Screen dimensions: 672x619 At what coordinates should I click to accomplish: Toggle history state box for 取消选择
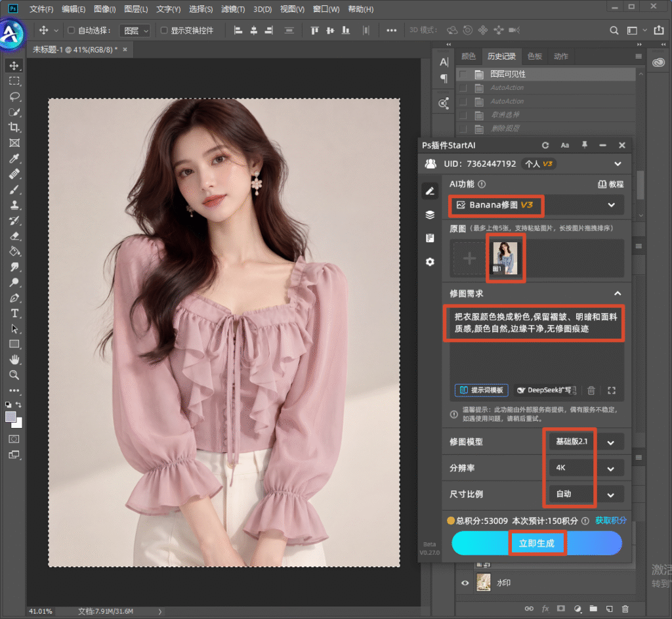[463, 115]
